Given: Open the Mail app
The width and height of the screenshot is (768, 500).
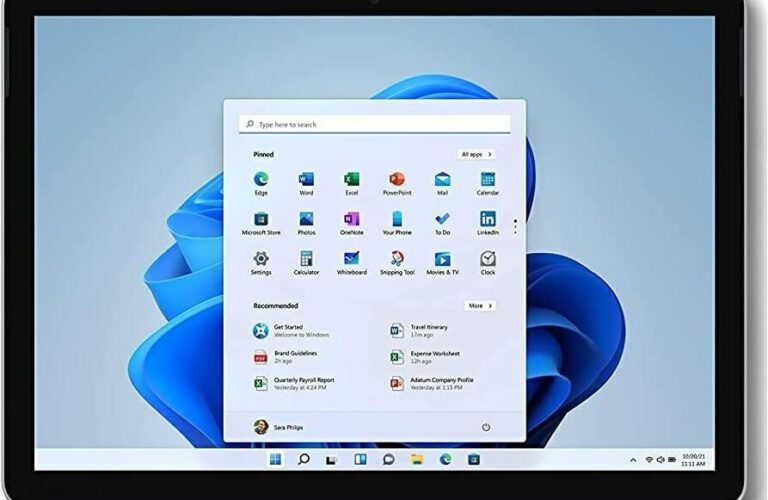Looking at the screenshot, I should (442, 184).
